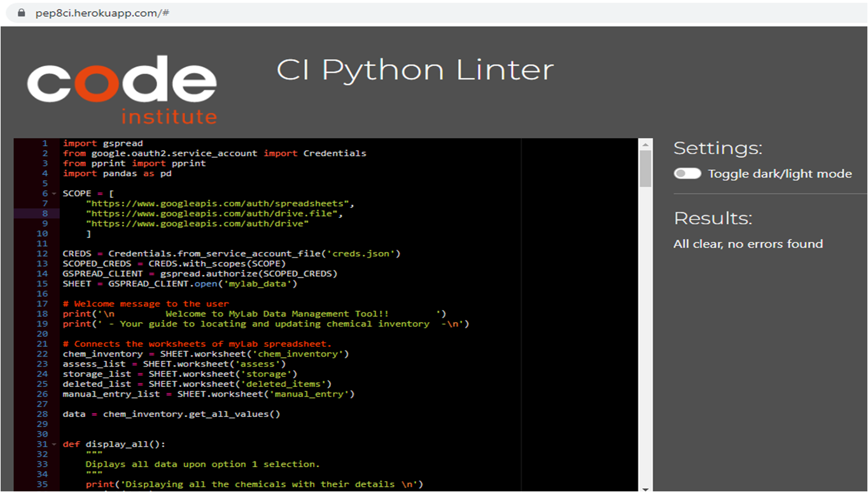
Task: Click the lock icon in address bar
Action: (x=22, y=13)
